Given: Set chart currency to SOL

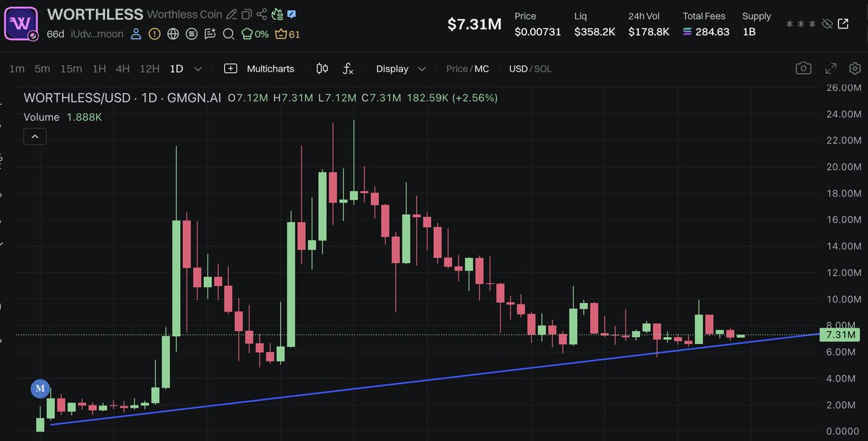Looking at the screenshot, I should (543, 69).
